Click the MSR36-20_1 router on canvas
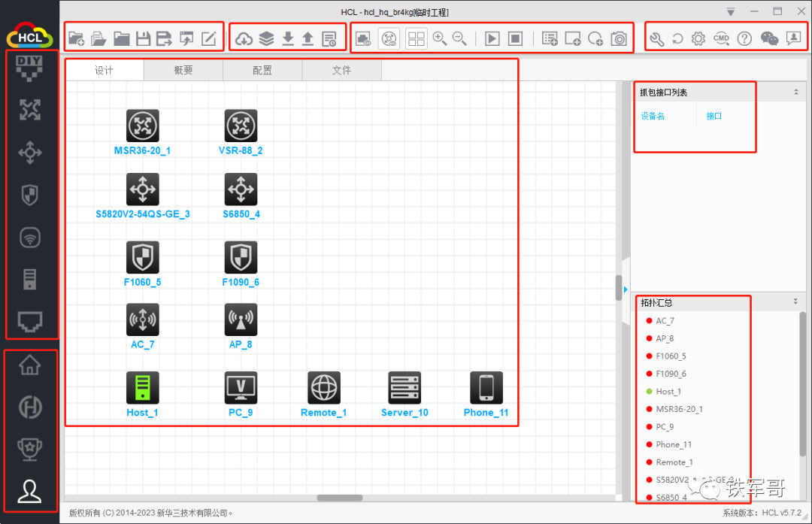 click(x=143, y=126)
